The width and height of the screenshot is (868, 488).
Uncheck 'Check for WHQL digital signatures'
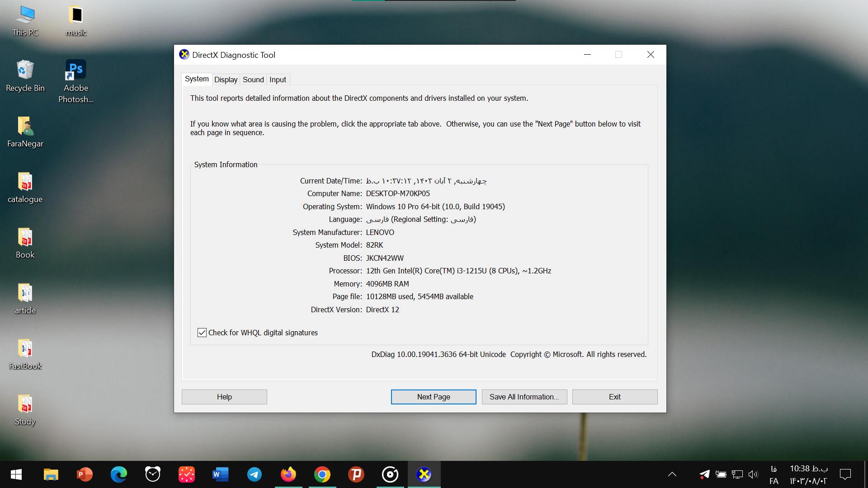click(x=202, y=333)
